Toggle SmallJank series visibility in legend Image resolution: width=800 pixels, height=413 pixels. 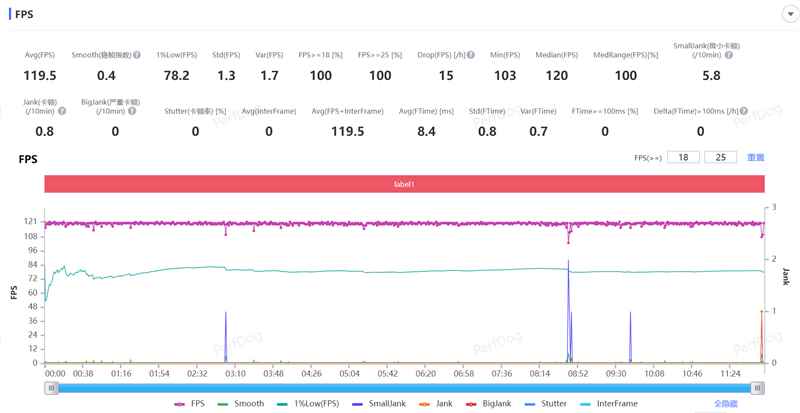[x=378, y=404]
